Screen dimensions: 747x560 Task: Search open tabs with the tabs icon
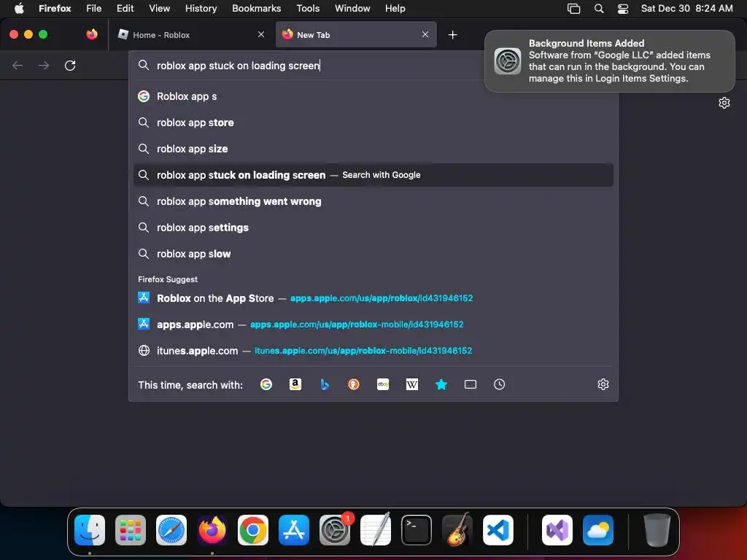pyautogui.click(x=471, y=384)
